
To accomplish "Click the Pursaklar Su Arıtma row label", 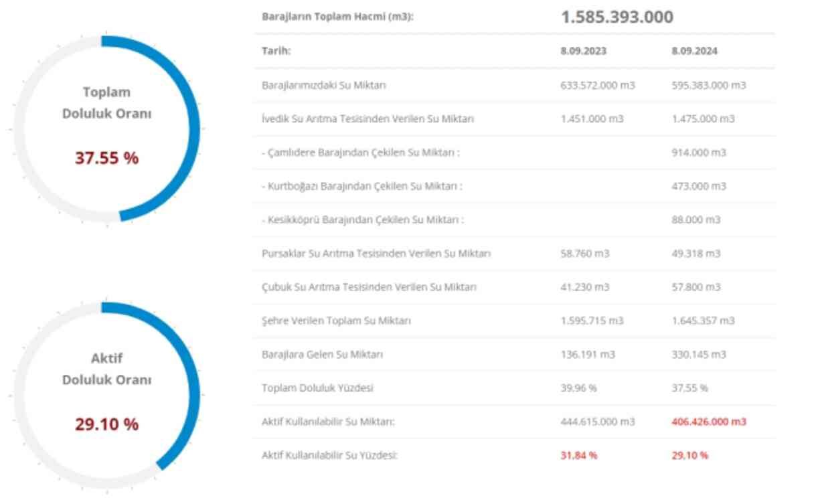I will point(376,254).
